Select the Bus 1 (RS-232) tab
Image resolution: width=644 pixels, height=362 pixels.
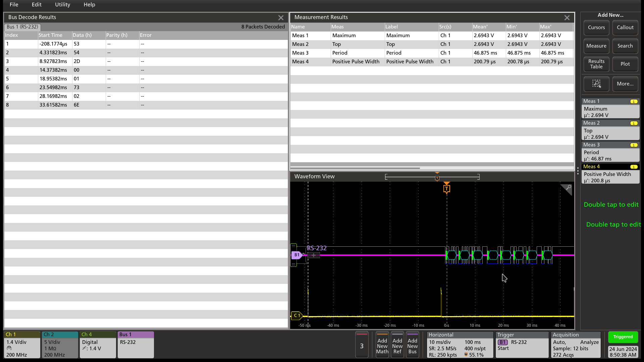point(22,27)
